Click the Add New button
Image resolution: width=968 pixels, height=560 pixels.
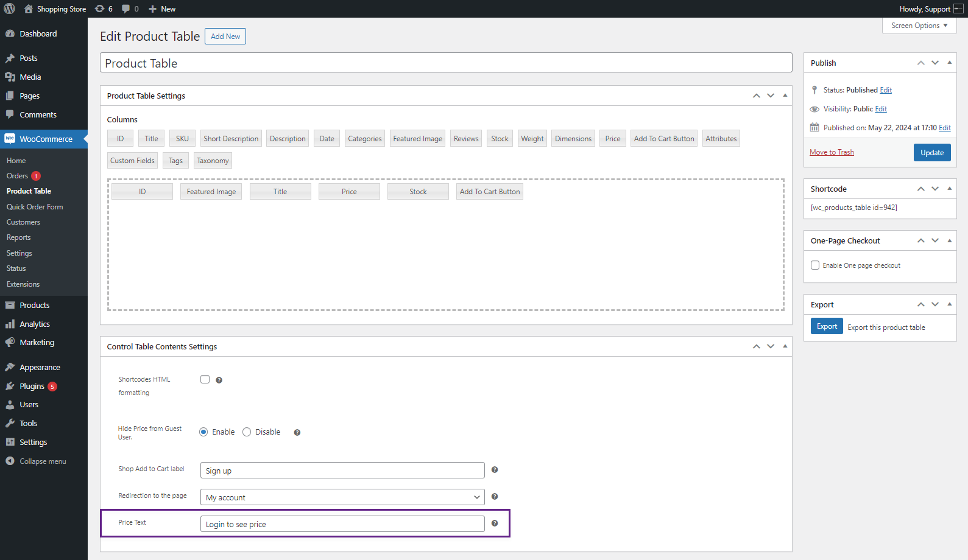[225, 37]
